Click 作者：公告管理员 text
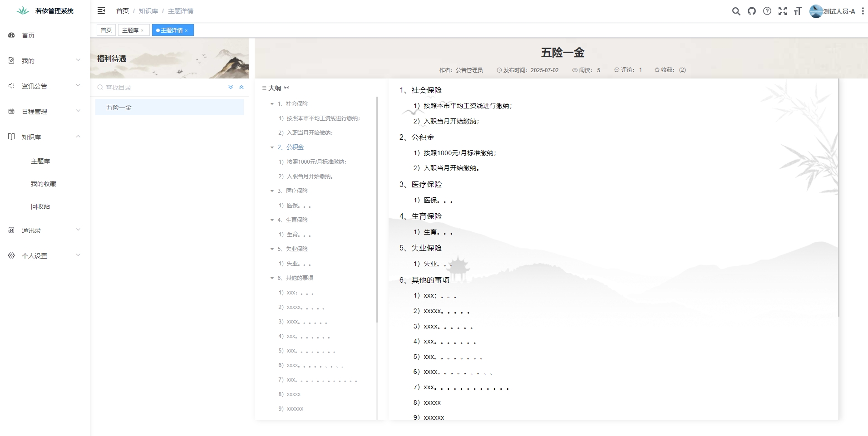Viewport: 868px width, 436px height. pyautogui.click(x=461, y=70)
